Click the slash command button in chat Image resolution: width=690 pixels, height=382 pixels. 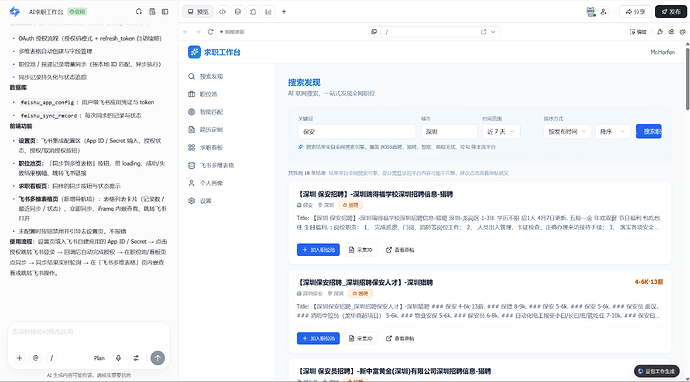click(52, 358)
